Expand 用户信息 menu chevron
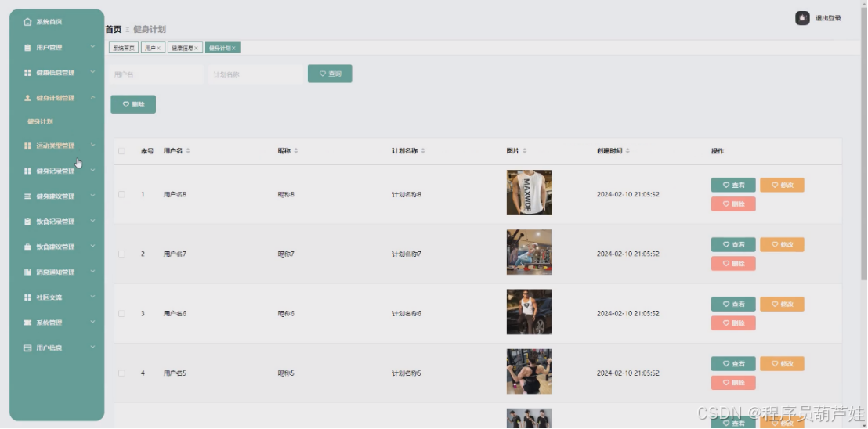Screen dimensions: 868x429 click(x=93, y=348)
